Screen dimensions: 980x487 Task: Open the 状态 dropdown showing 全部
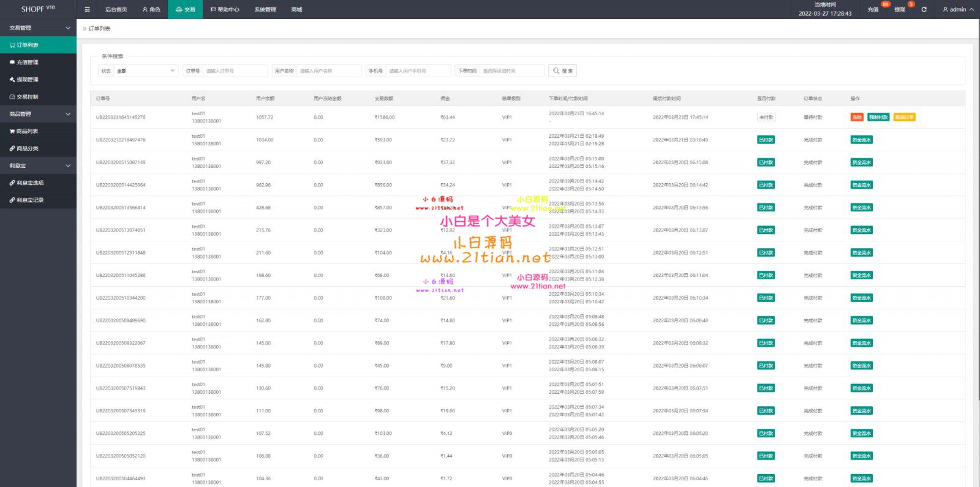pos(146,71)
